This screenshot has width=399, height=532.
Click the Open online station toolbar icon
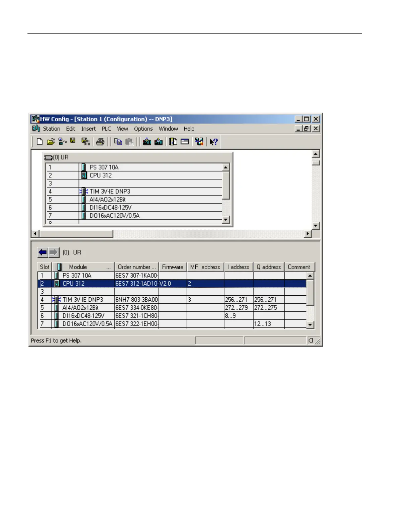click(62, 142)
